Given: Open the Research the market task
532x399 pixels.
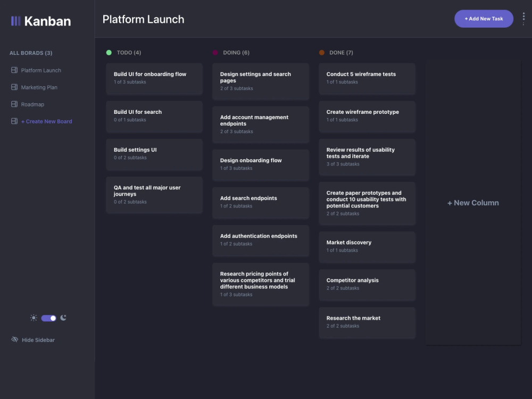Looking at the screenshot, I should coord(367,323).
